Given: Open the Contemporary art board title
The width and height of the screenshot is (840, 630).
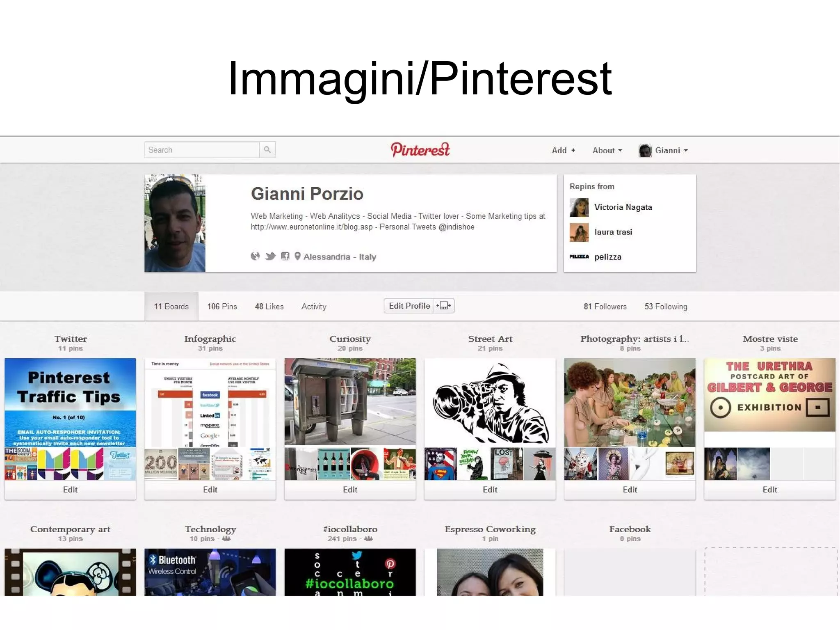Looking at the screenshot, I should [70, 529].
